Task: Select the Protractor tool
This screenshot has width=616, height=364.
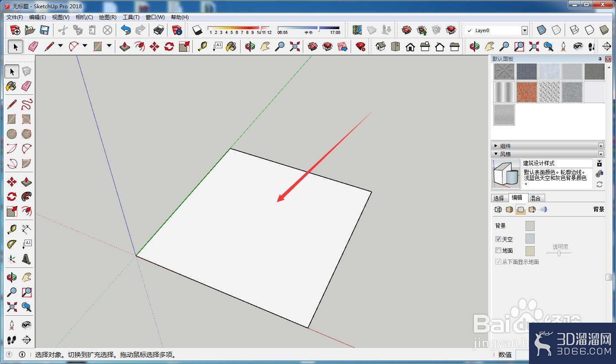Action: [12, 244]
